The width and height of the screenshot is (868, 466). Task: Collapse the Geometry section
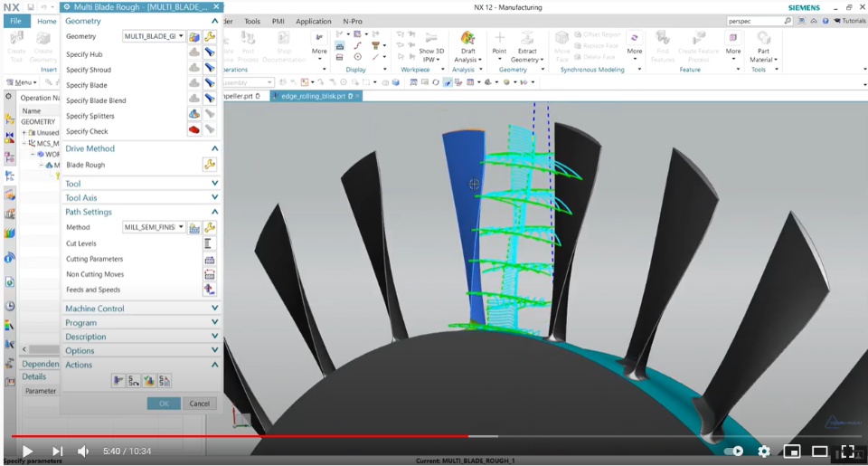coord(215,21)
